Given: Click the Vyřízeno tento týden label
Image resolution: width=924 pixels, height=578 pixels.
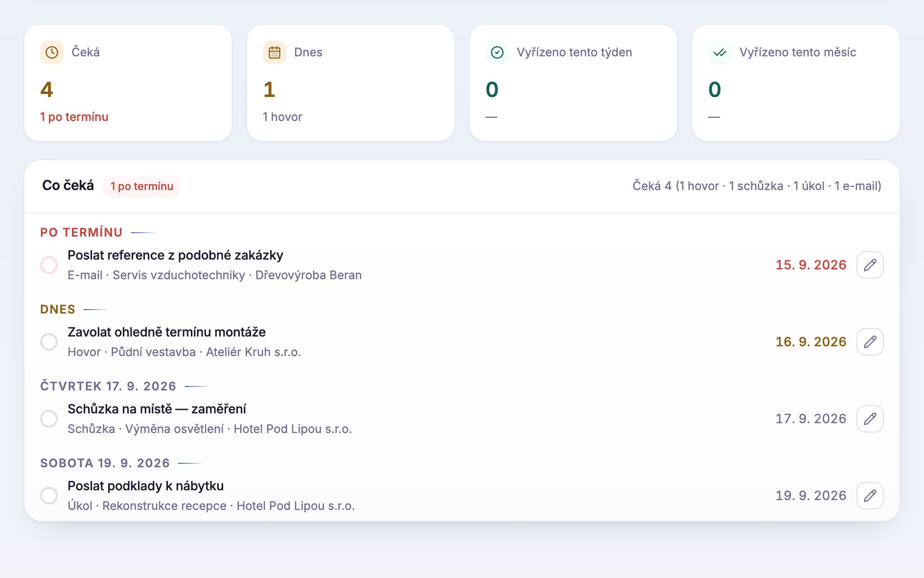Looking at the screenshot, I should coord(575,52).
